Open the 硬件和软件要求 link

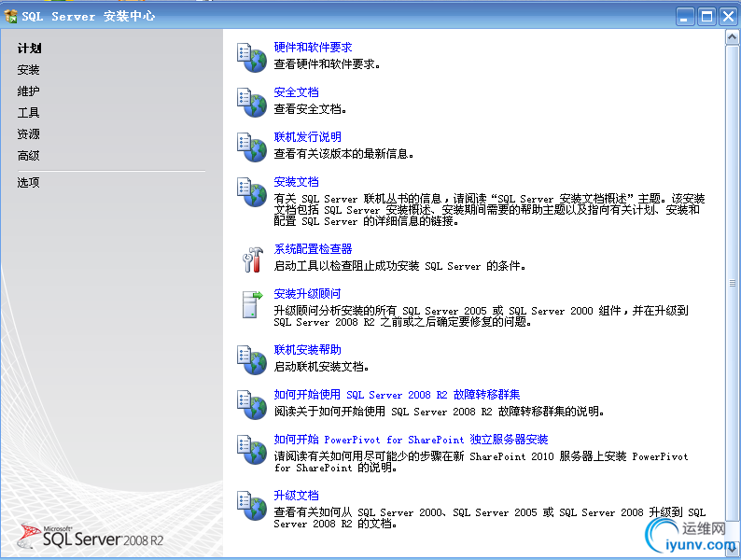313,48
